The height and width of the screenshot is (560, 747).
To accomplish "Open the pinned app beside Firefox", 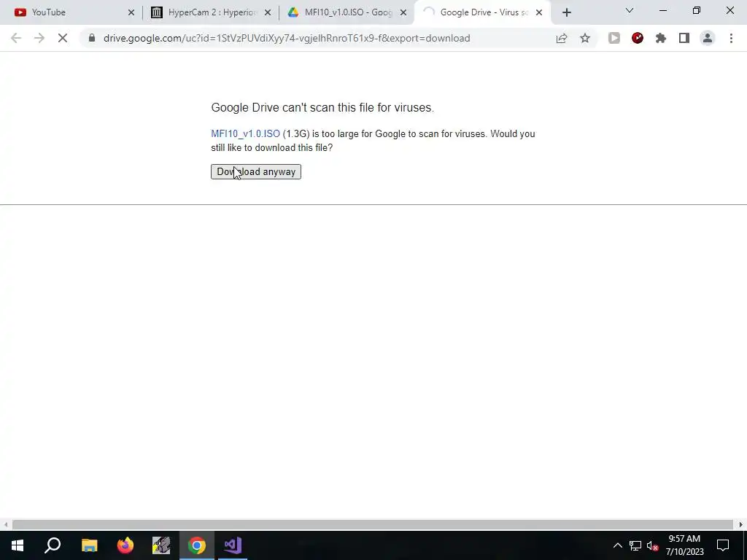I will (161, 545).
